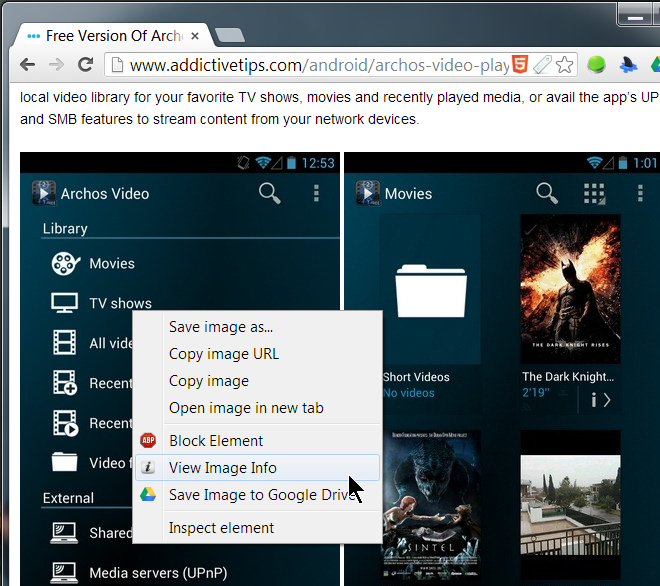660x586 pixels.
Task: Click the External section heading
Action: 68,498
